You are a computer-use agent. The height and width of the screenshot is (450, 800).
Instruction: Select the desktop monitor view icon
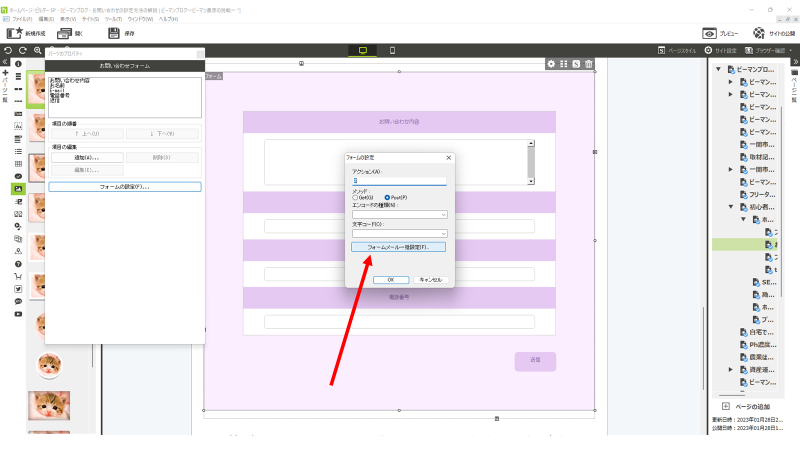click(363, 50)
